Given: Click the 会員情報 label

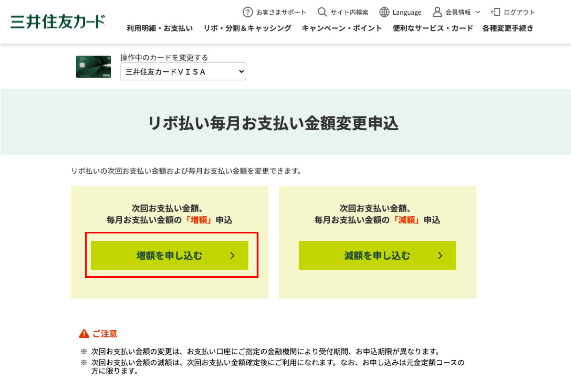Looking at the screenshot, I should 458,13.
